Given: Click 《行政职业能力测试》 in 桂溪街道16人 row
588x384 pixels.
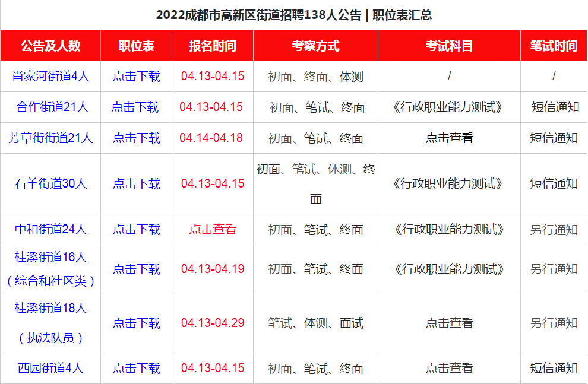Looking at the screenshot, I should pos(449,269).
